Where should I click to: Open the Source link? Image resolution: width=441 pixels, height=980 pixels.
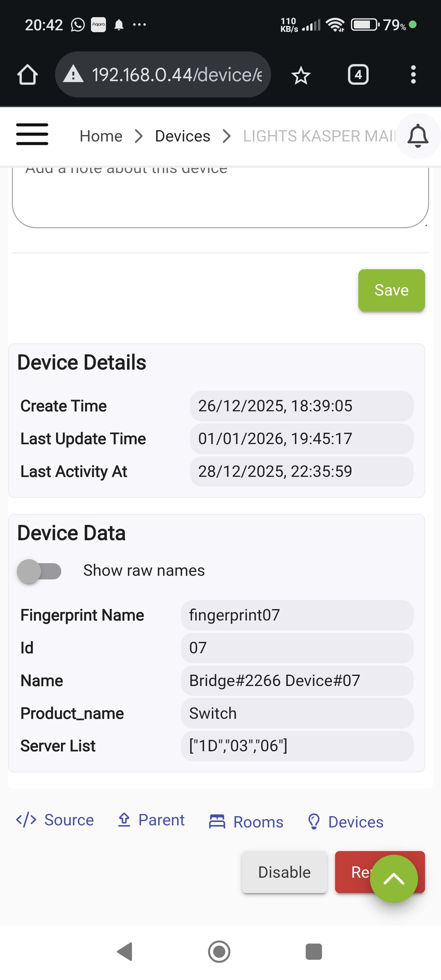55,820
